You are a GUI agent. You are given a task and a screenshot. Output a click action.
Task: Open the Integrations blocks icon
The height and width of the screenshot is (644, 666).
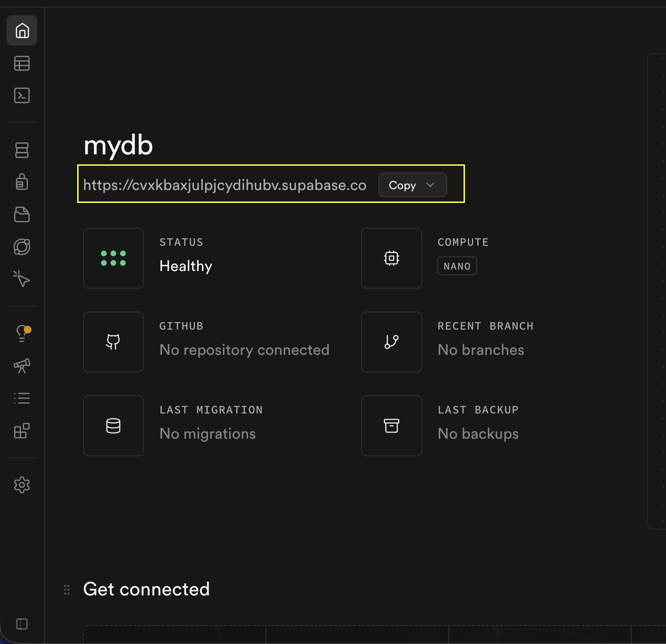[22, 431]
